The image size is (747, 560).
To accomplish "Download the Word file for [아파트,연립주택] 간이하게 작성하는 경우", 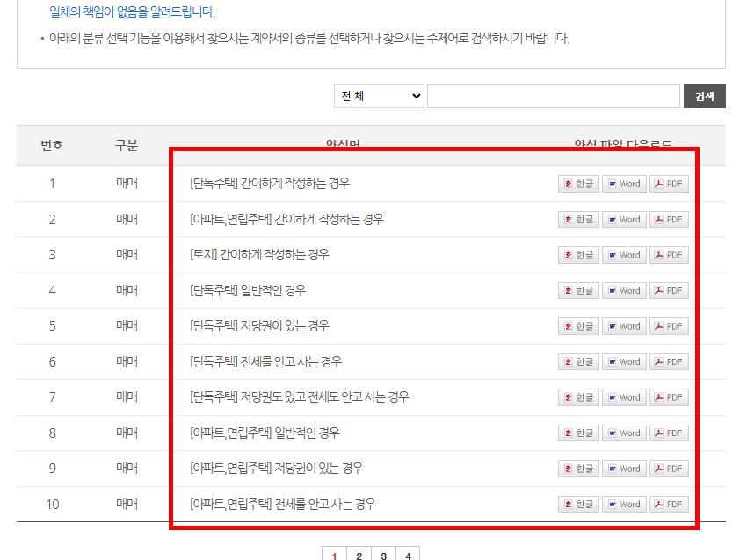I will tap(624, 219).
